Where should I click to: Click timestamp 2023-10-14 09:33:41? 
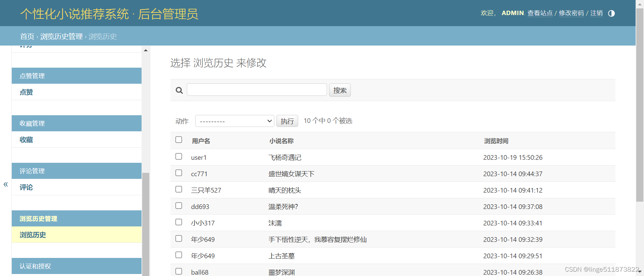(513, 223)
